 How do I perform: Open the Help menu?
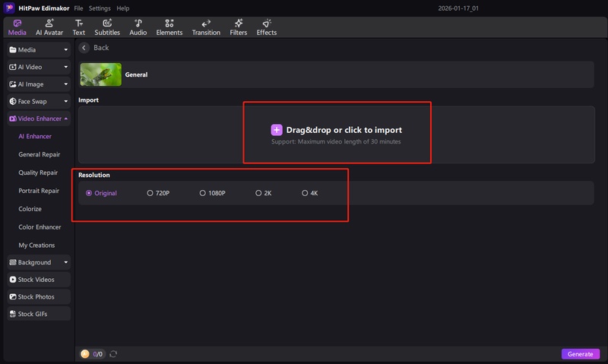[x=122, y=8]
